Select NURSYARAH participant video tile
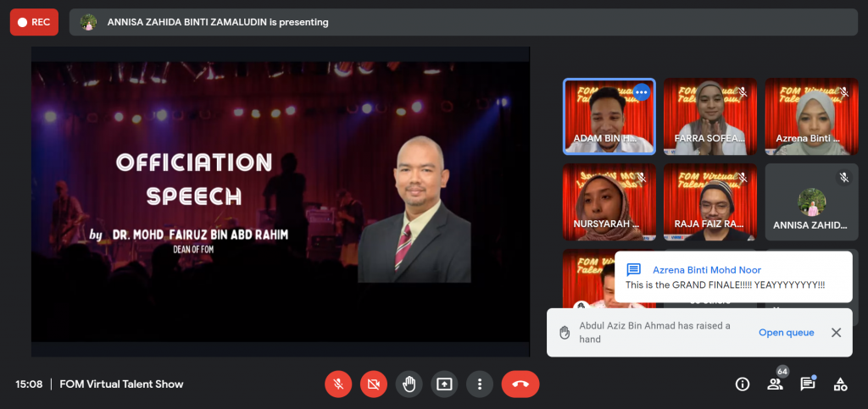The width and height of the screenshot is (868, 409). click(609, 202)
